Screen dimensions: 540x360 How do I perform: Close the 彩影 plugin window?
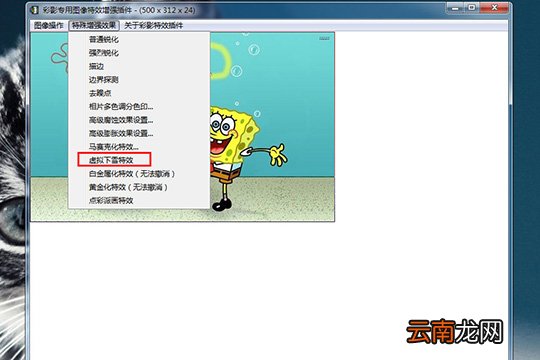(495, 8)
